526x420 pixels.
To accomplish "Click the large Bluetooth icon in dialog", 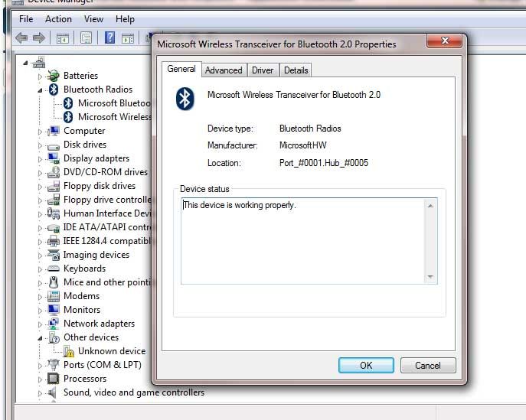I will pyautogui.click(x=185, y=99).
